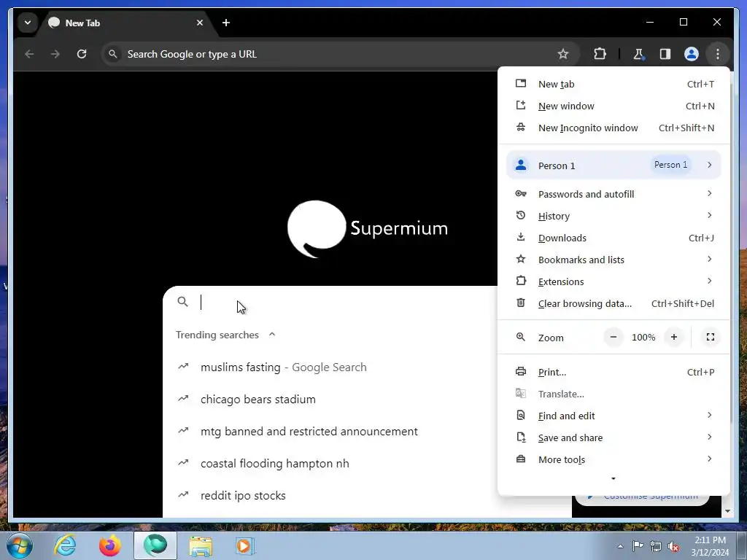Add a new tab with plus button

click(226, 23)
